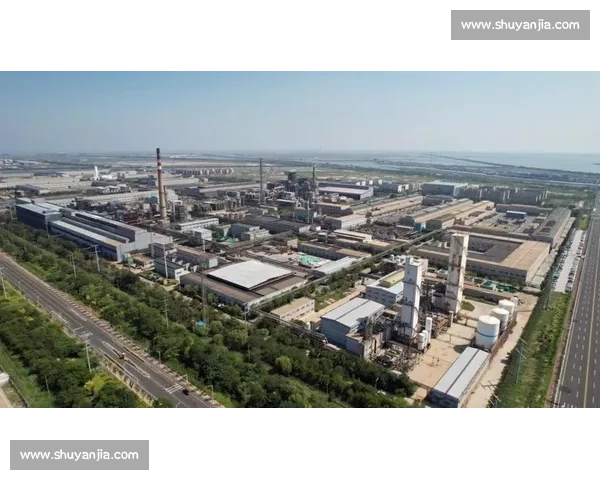Select the white cylindrical storage tanks
The height and width of the screenshot is (480, 600).
[489, 329]
